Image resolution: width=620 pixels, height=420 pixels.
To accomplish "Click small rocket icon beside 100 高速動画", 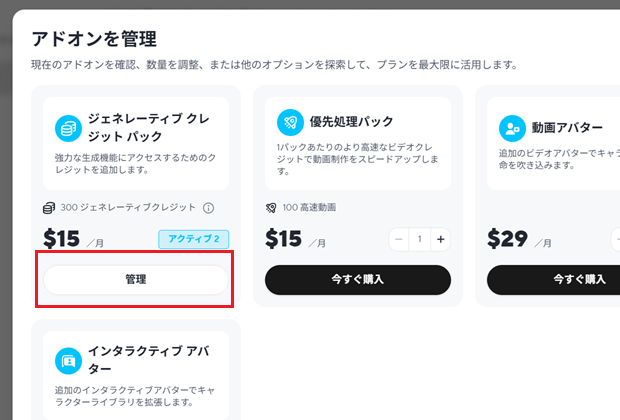I will [x=271, y=208].
